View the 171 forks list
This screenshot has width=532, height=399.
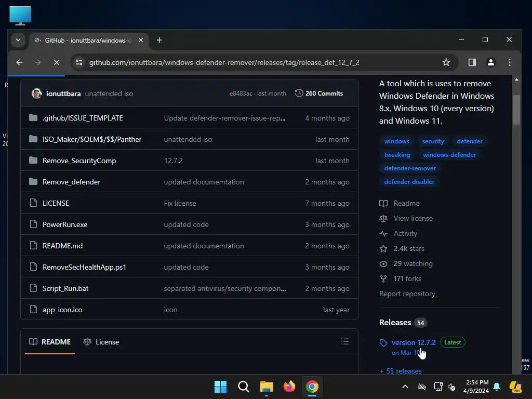[401, 279]
